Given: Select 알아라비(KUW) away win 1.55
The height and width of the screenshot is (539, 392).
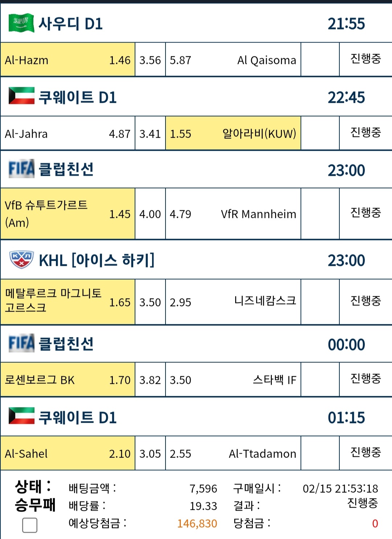Looking at the screenshot, I should click(x=233, y=133).
